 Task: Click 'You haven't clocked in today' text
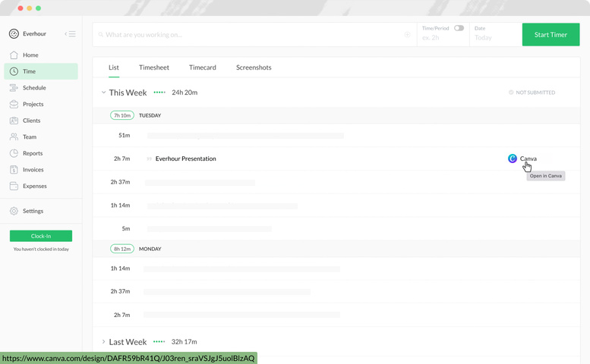(x=41, y=249)
